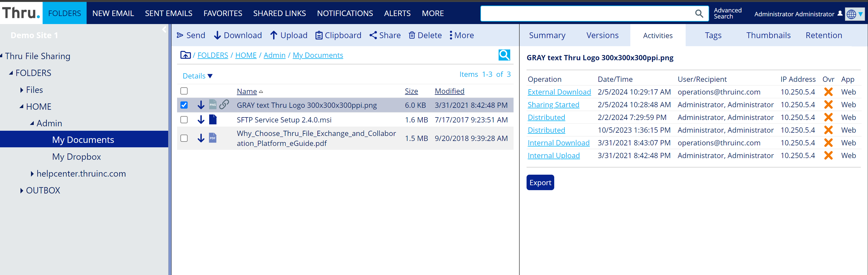Check the SFTP Service Setup 2.4.0.msi checkbox

tap(184, 120)
